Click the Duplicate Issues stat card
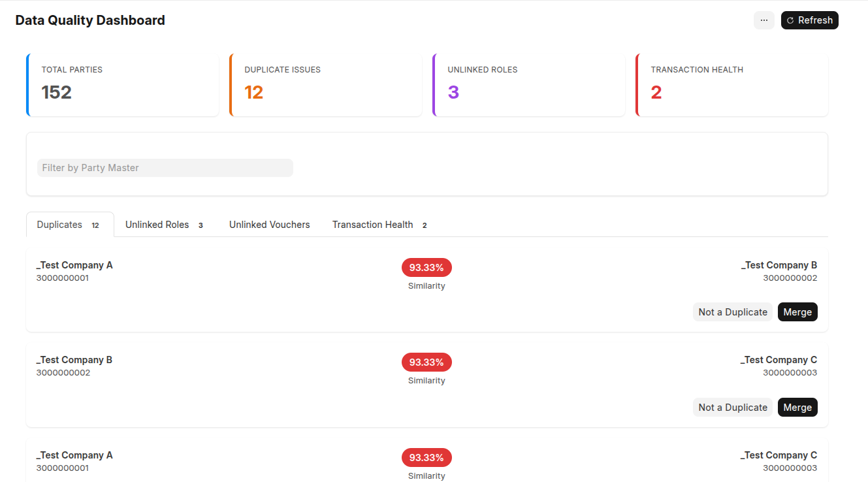The image size is (868, 482). coord(326,85)
